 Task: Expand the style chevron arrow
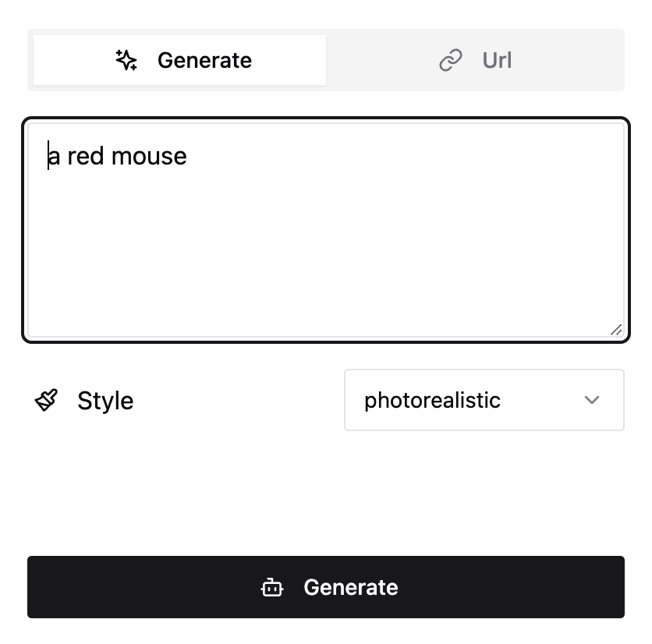coord(592,400)
